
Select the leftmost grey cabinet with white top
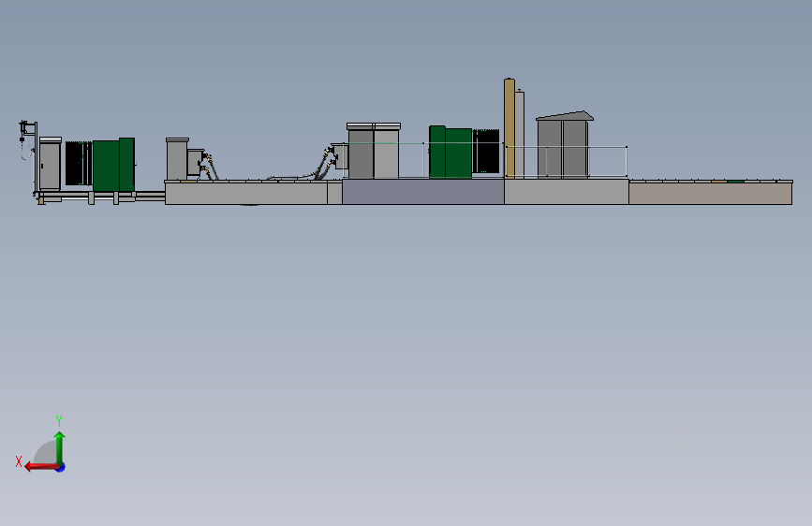[x=51, y=164]
